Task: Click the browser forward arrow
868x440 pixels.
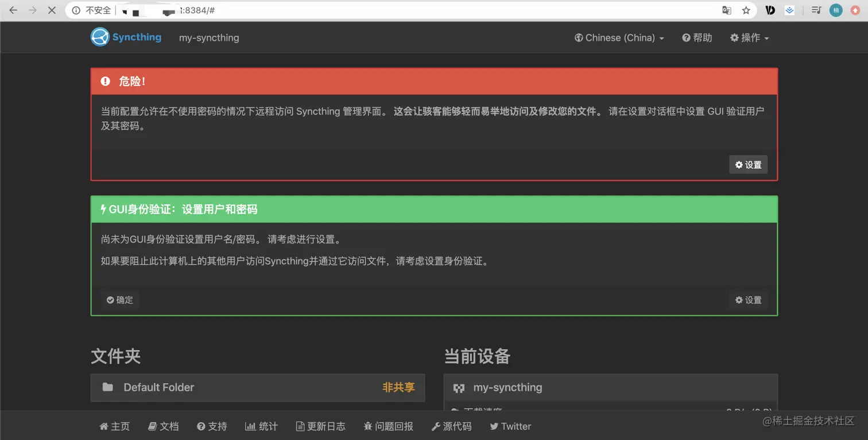Action: (32, 10)
